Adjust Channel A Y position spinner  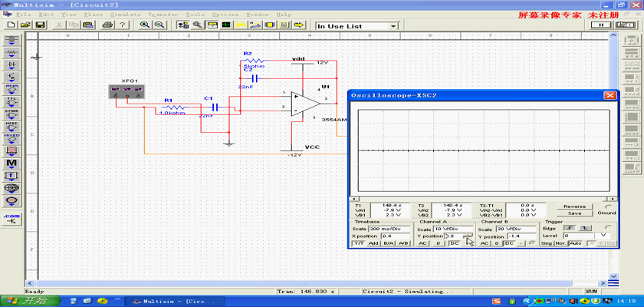tap(468, 236)
